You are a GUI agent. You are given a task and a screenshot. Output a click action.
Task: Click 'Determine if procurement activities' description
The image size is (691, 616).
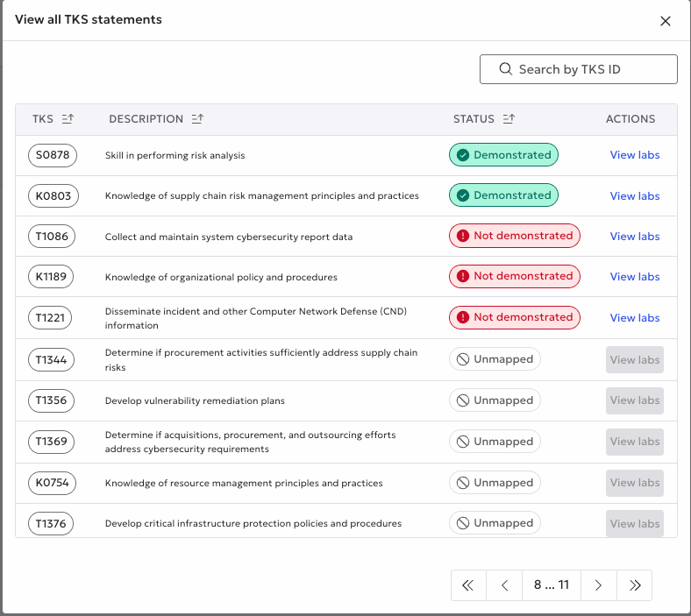(261, 360)
